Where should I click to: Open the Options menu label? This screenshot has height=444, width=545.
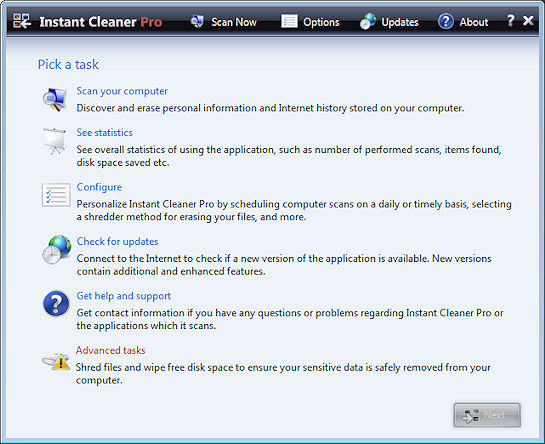point(321,22)
